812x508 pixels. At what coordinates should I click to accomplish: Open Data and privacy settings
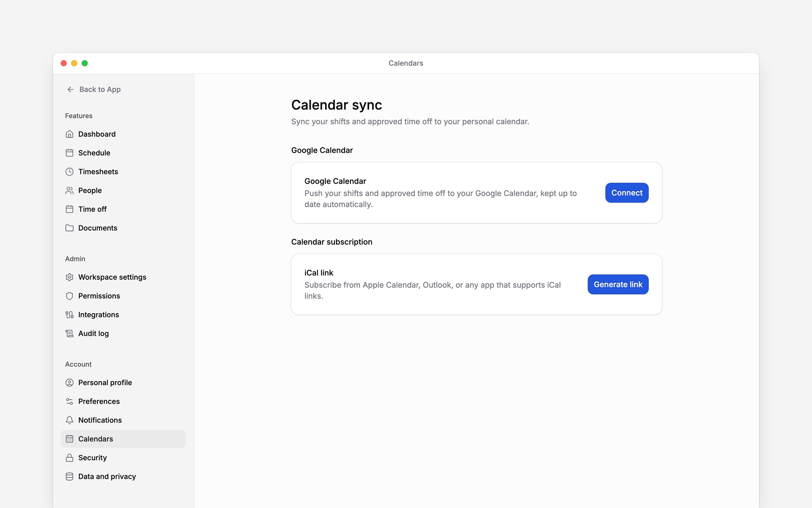[123, 477]
